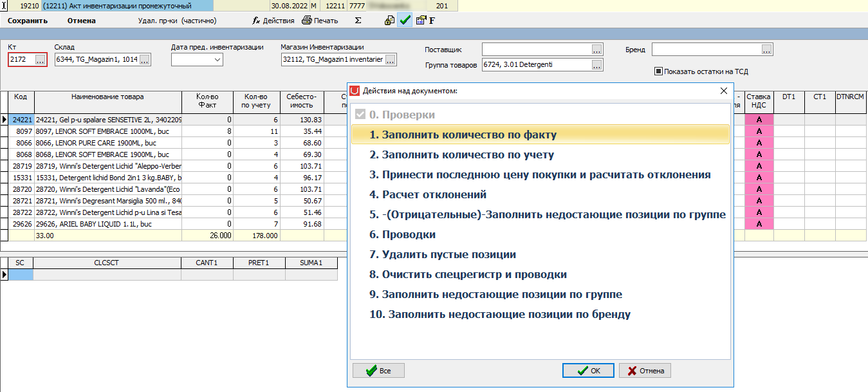Expand the Дата пред. инвентаризации dropdown
868x392 pixels.
pos(217,60)
